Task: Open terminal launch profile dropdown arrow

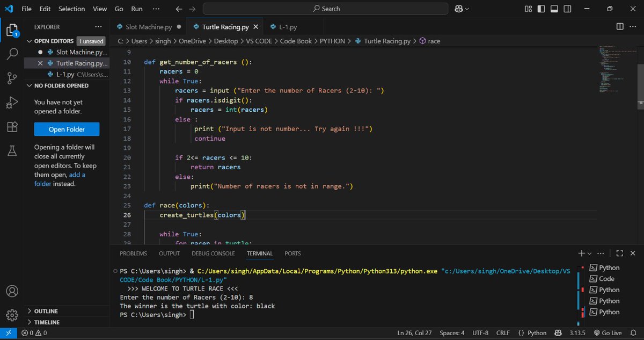Action: click(589, 254)
